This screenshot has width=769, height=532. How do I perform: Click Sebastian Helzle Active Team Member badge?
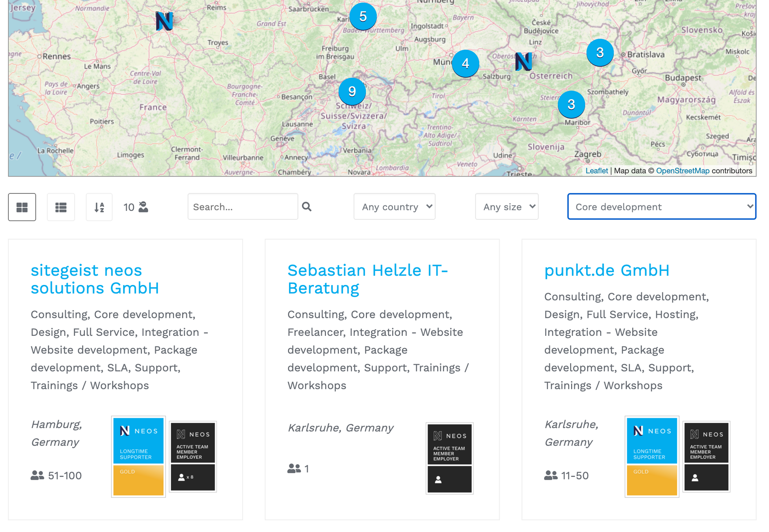(x=450, y=458)
